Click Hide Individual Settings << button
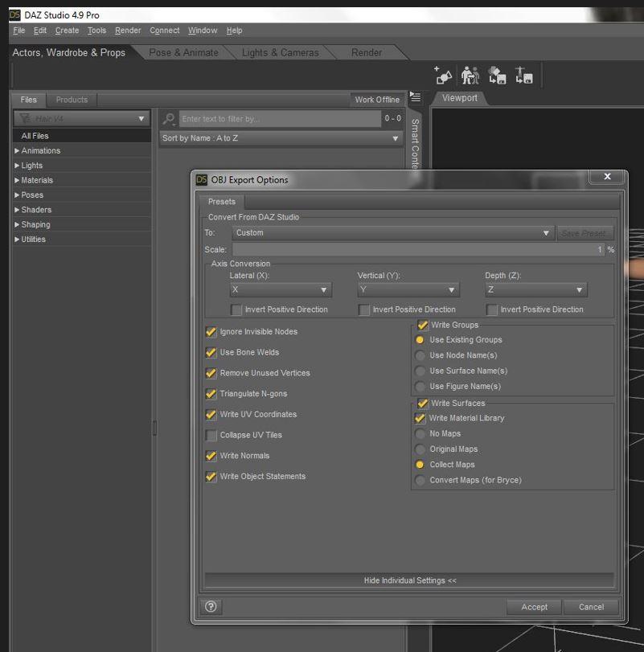Image resolution: width=644 pixels, height=652 pixels. pos(409,580)
